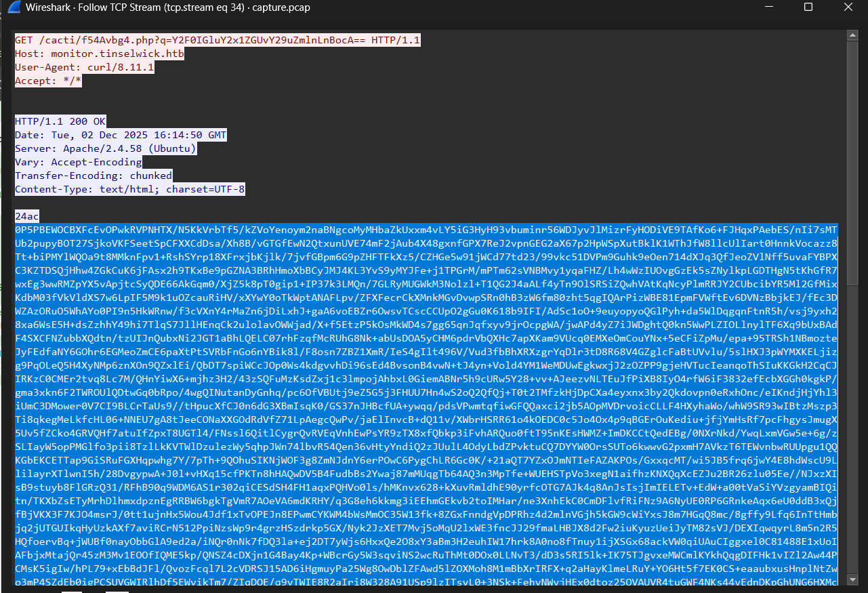Click the GET /cacti request line
The height and width of the screenshot is (593, 868).
tap(218, 40)
